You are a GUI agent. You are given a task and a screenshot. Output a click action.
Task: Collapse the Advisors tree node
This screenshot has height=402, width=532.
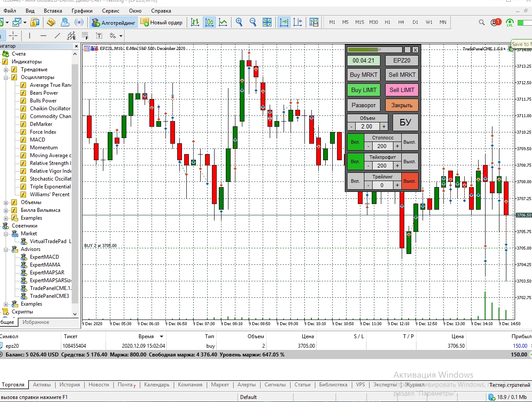click(x=6, y=249)
